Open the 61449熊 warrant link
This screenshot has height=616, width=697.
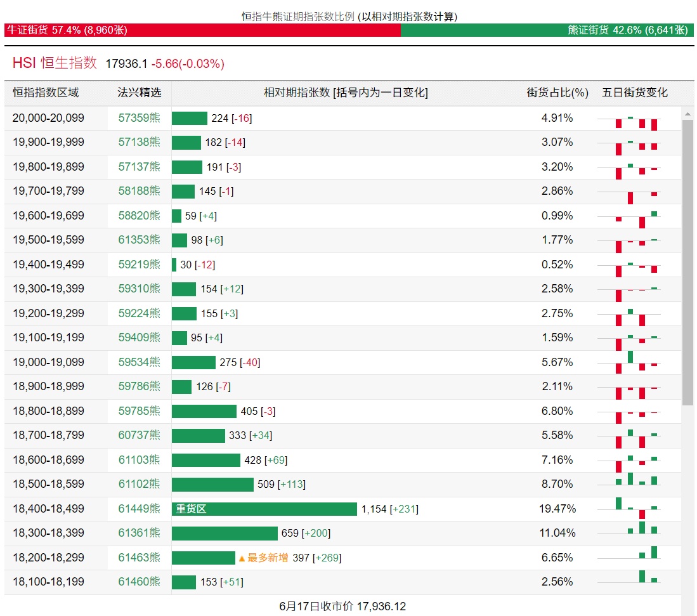pyautogui.click(x=139, y=509)
